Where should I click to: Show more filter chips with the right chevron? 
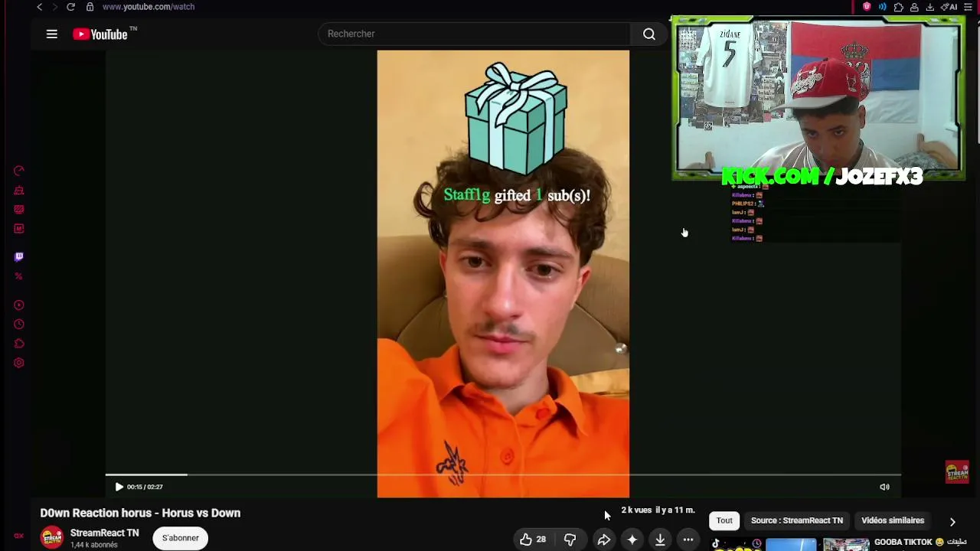coord(952,521)
